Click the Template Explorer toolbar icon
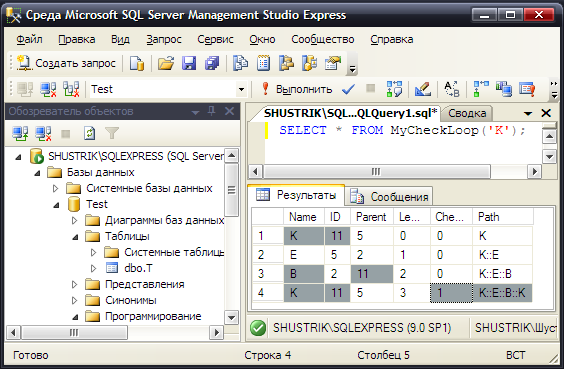Image resolution: width=564 pixels, height=369 pixels. pos(310,64)
